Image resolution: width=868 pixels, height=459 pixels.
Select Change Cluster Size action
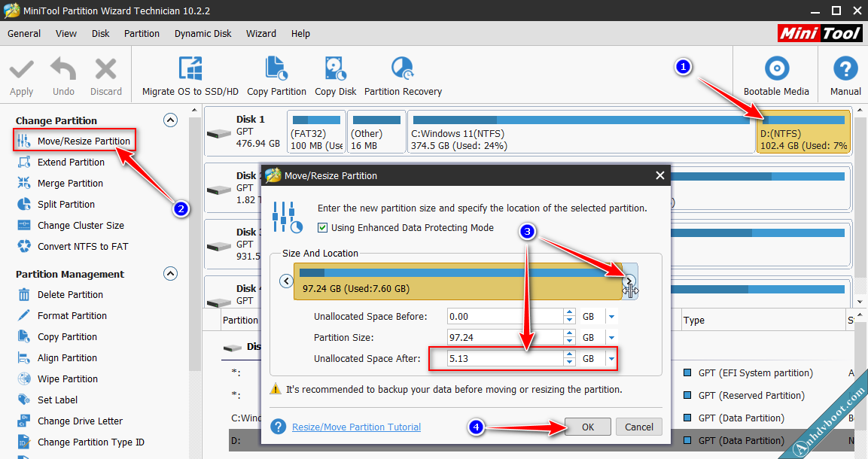pos(70,225)
